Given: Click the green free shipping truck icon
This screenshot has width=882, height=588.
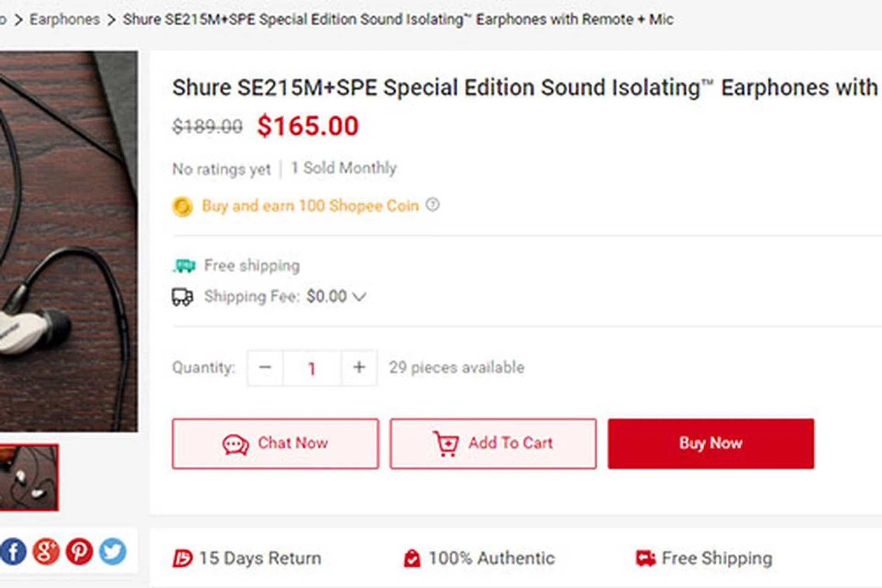Looking at the screenshot, I should coord(184,266).
